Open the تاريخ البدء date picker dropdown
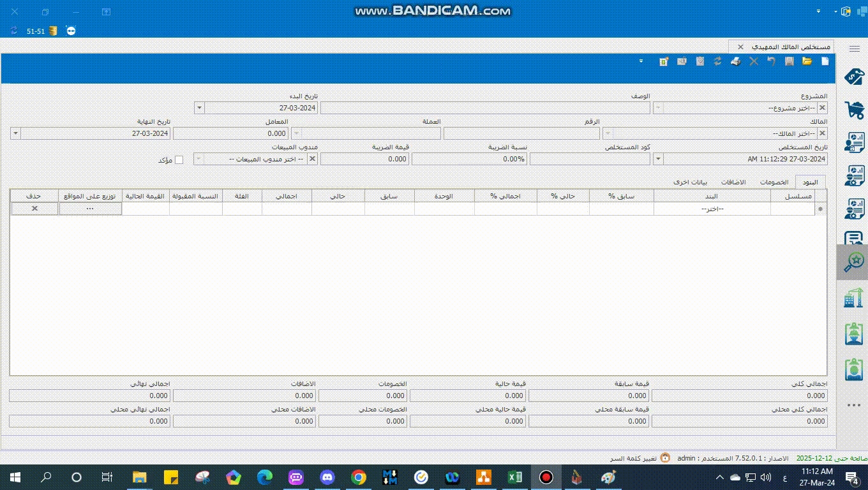Image resolution: width=868 pixels, height=490 pixels. pos(199,108)
